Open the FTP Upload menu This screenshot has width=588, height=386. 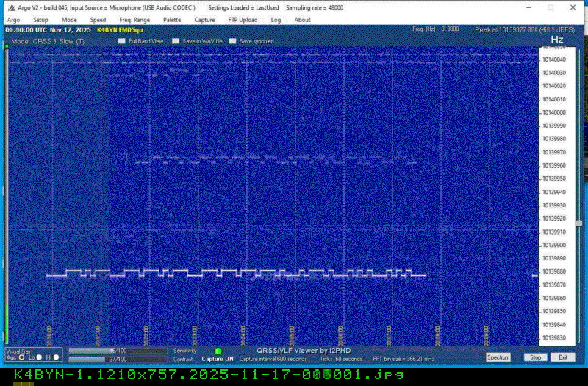click(243, 20)
